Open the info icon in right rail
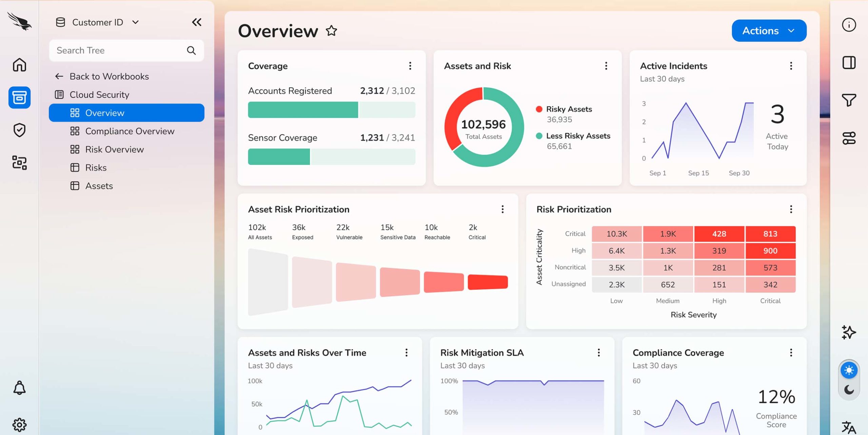The width and height of the screenshot is (868, 435). 849,25
